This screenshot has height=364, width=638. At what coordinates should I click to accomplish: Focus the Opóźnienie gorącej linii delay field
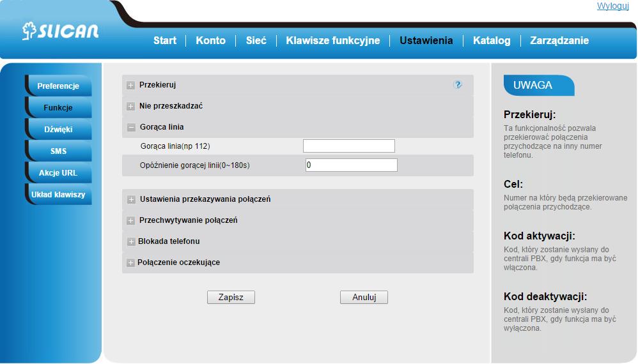352,165
